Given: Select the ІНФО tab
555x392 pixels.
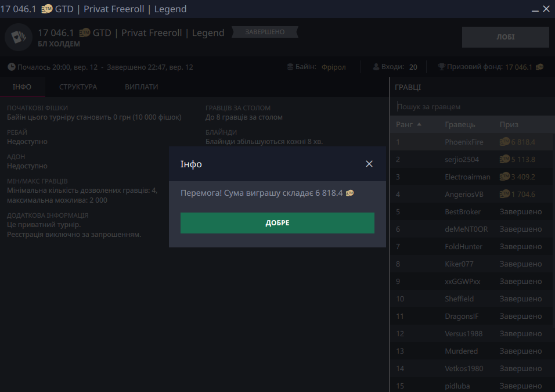Looking at the screenshot, I should [22, 87].
